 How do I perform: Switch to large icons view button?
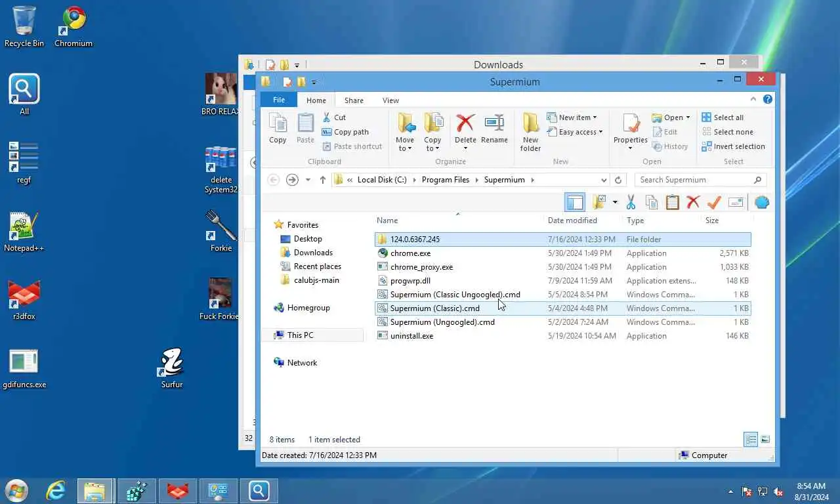click(x=765, y=440)
